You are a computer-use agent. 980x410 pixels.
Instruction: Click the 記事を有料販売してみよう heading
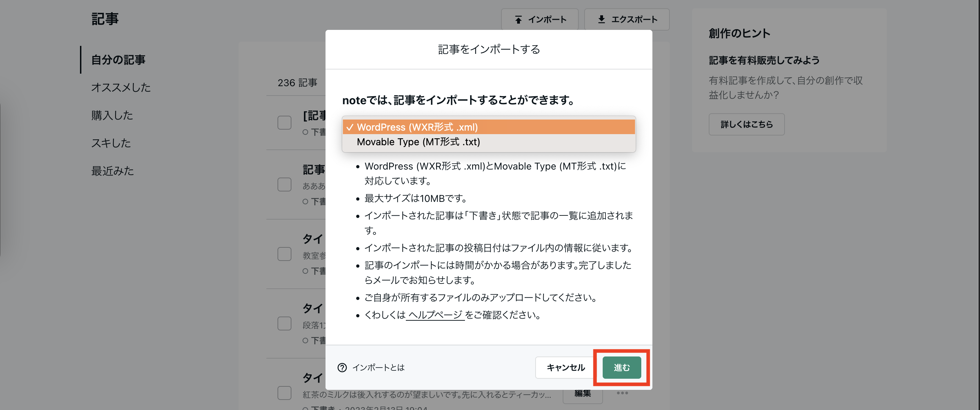(x=764, y=60)
